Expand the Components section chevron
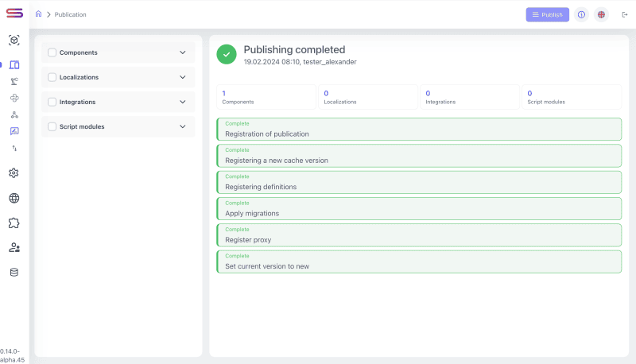The height and width of the screenshot is (364, 636). 183,52
